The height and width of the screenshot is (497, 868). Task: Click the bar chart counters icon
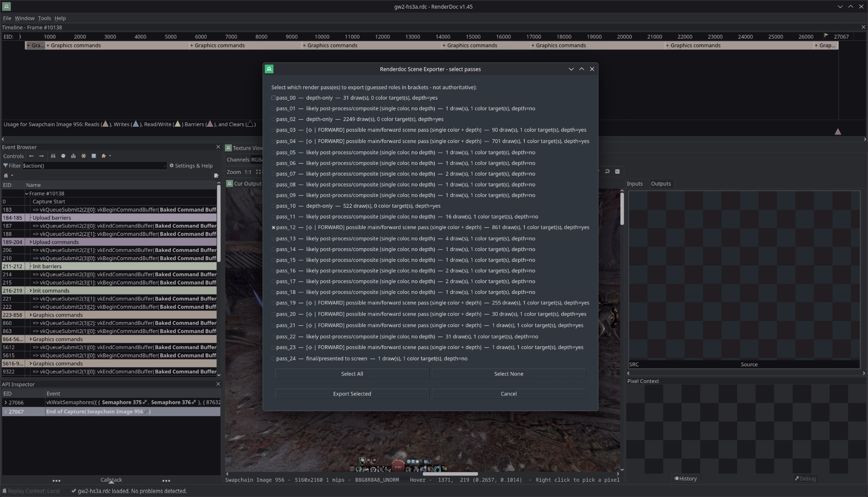(x=73, y=156)
